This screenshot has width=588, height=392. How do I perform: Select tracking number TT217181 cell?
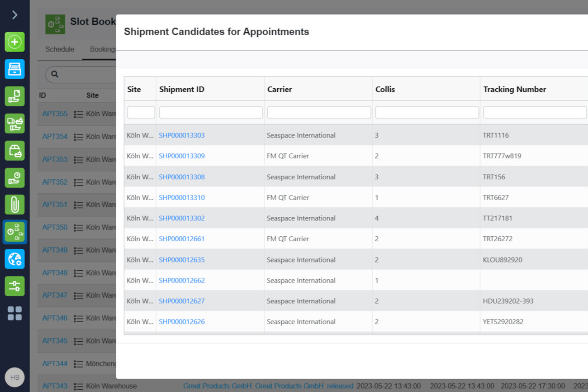click(498, 218)
